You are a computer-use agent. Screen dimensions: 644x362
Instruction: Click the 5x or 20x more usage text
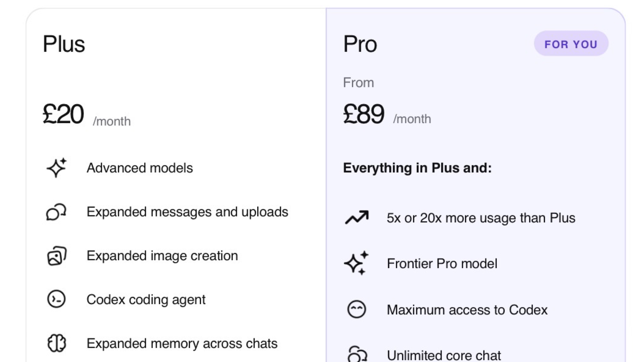[x=481, y=218]
